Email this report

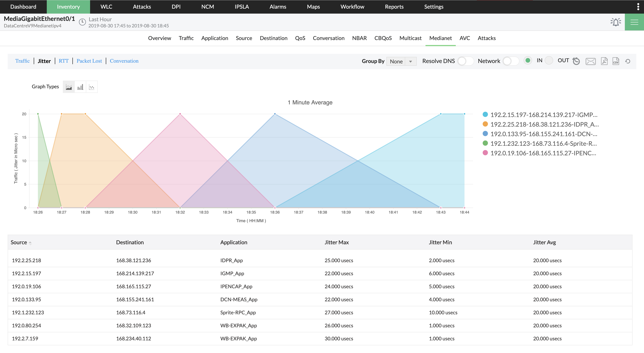pyautogui.click(x=591, y=61)
